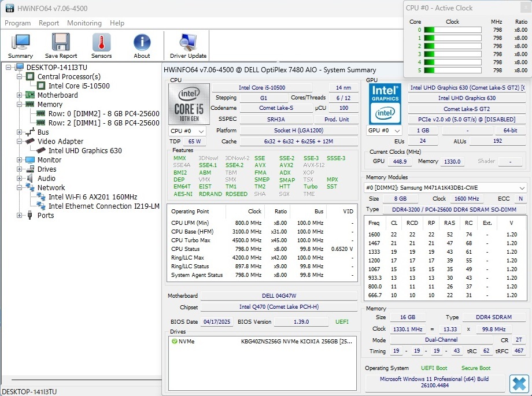The image size is (532, 396).
Task: Open the Report menu
Action: 49,23
